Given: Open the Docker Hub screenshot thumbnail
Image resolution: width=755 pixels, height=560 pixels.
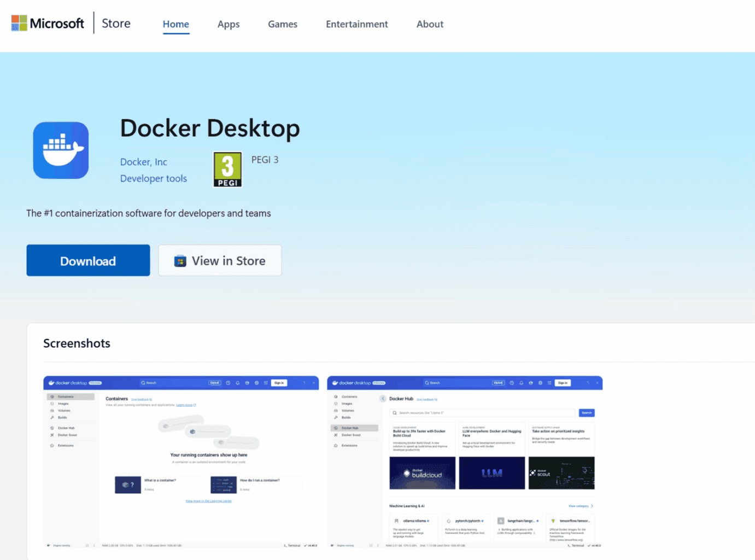Looking at the screenshot, I should [x=465, y=462].
